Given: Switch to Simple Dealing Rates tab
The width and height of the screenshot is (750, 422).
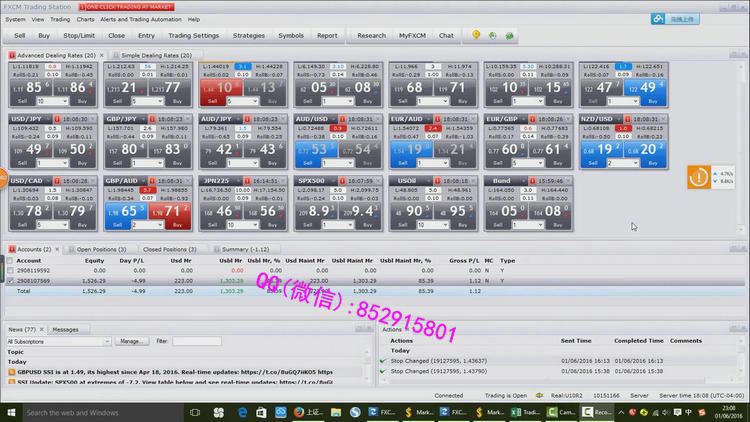Looking at the screenshot, I should (x=151, y=55).
